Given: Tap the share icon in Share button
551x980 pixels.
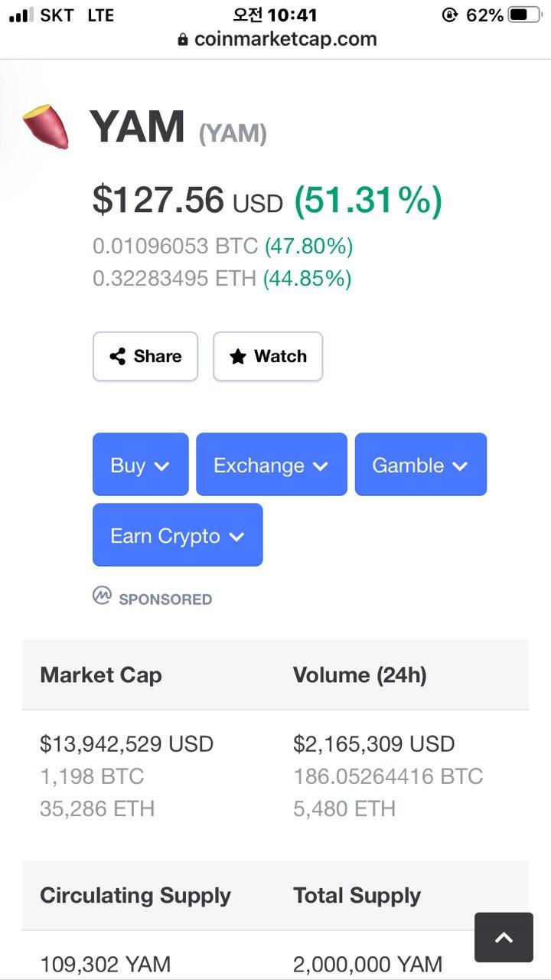Looking at the screenshot, I should pyautogui.click(x=117, y=356).
